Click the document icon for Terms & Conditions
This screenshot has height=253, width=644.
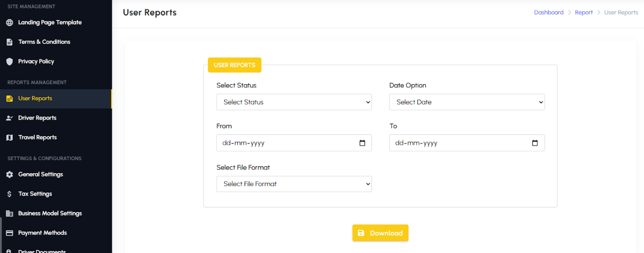tap(9, 42)
